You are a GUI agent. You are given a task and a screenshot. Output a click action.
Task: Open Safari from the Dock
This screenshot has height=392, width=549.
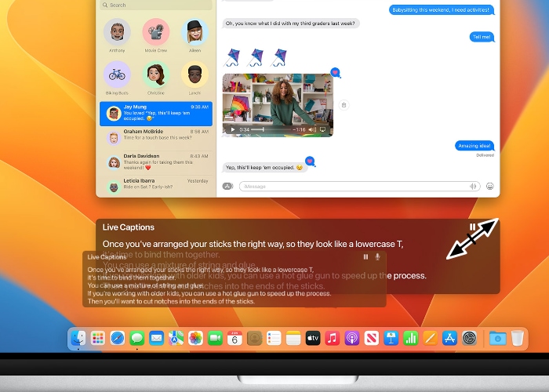(x=118, y=338)
